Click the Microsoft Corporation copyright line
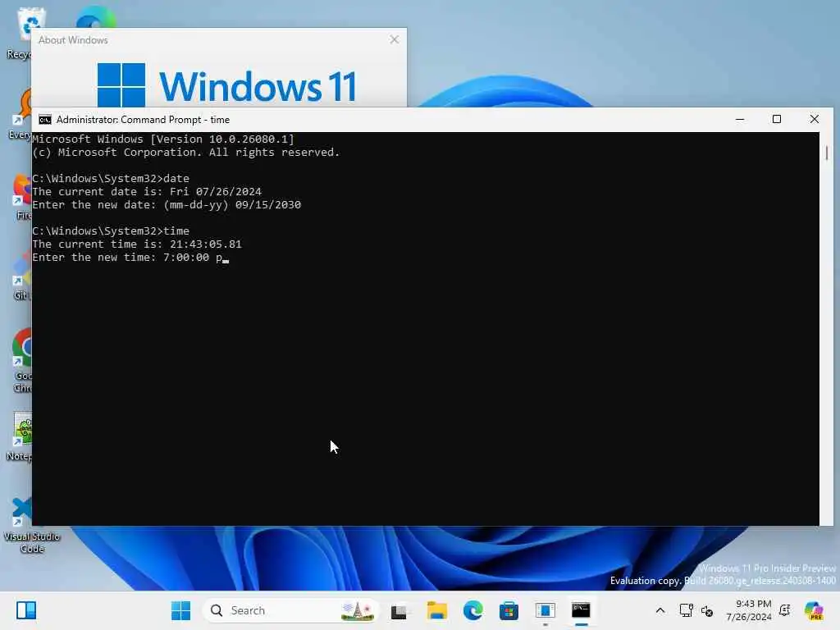Screen dimensions: 840x630 tap(186, 152)
